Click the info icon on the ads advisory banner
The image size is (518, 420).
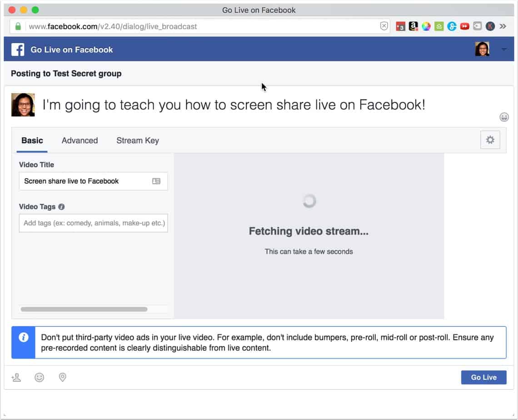click(x=23, y=337)
